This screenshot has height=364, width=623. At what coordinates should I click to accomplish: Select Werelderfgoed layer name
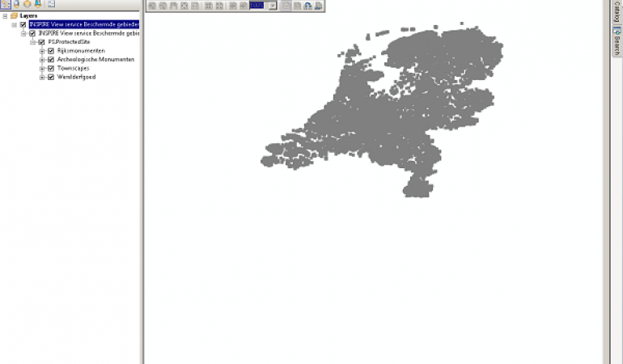point(76,77)
